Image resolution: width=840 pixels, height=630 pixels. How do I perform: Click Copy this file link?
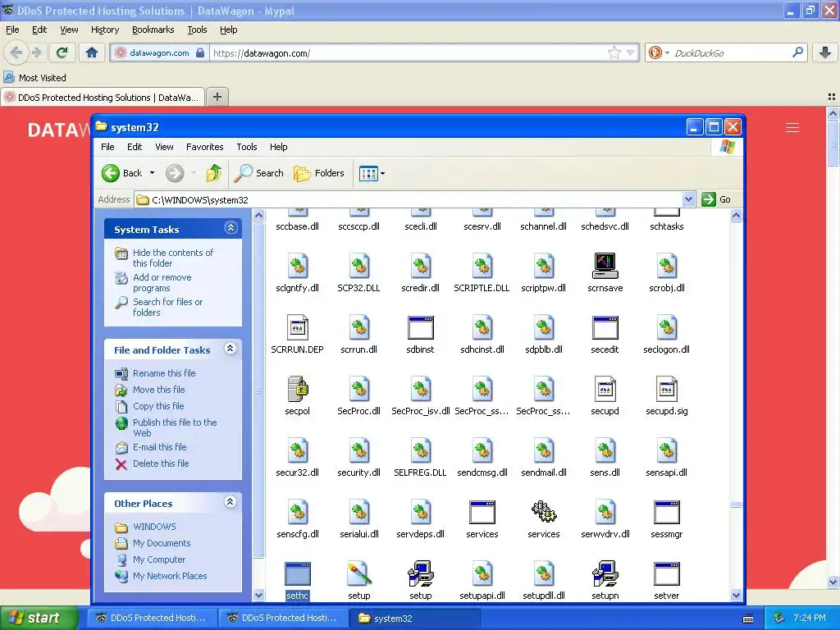(x=158, y=406)
